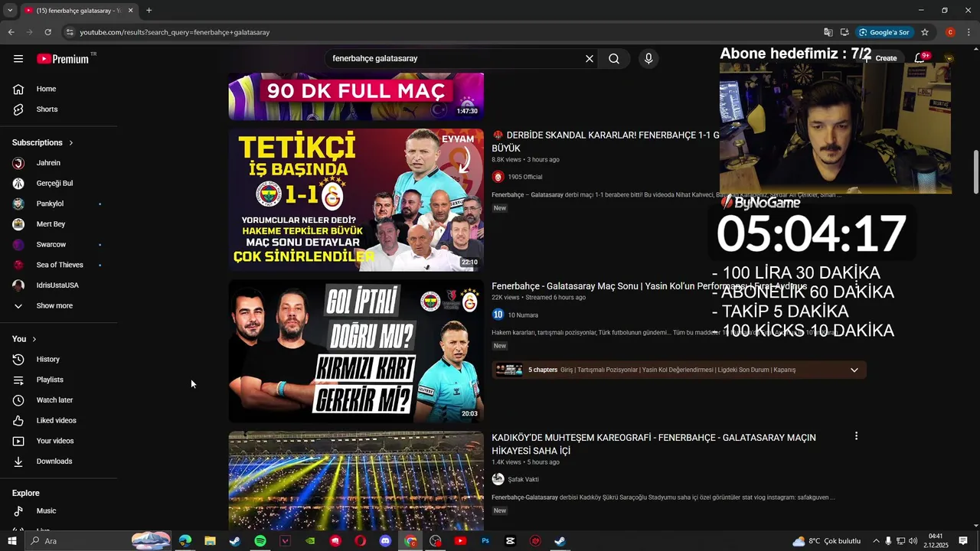Open the Tetikçi İş Başında video thumbnail
This screenshot has height=551, width=980.
pyautogui.click(x=356, y=200)
